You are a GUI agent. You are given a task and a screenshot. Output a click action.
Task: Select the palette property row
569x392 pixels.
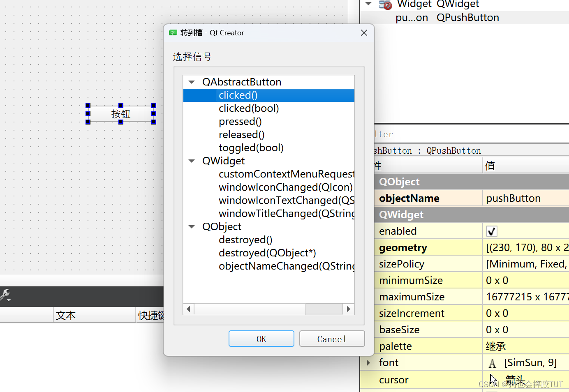[472, 346]
